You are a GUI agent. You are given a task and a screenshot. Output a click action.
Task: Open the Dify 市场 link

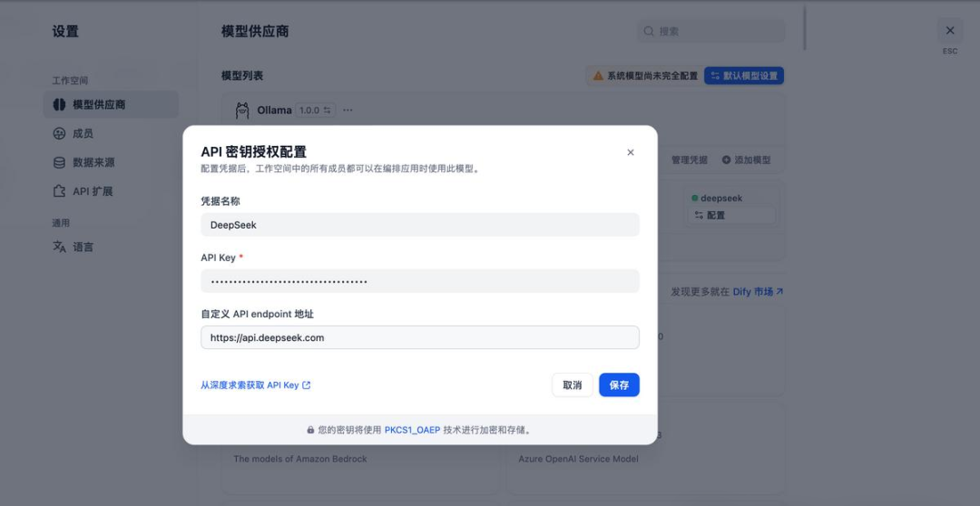point(758,292)
